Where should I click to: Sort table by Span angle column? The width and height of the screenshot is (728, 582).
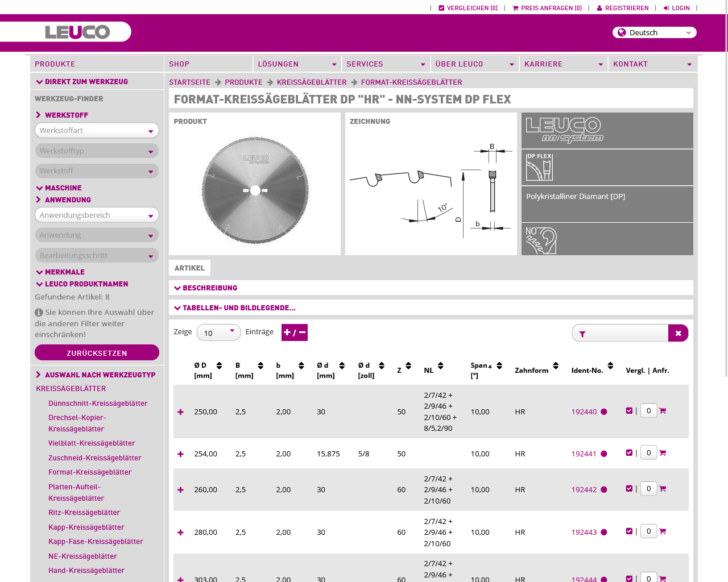click(x=499, y=365)
